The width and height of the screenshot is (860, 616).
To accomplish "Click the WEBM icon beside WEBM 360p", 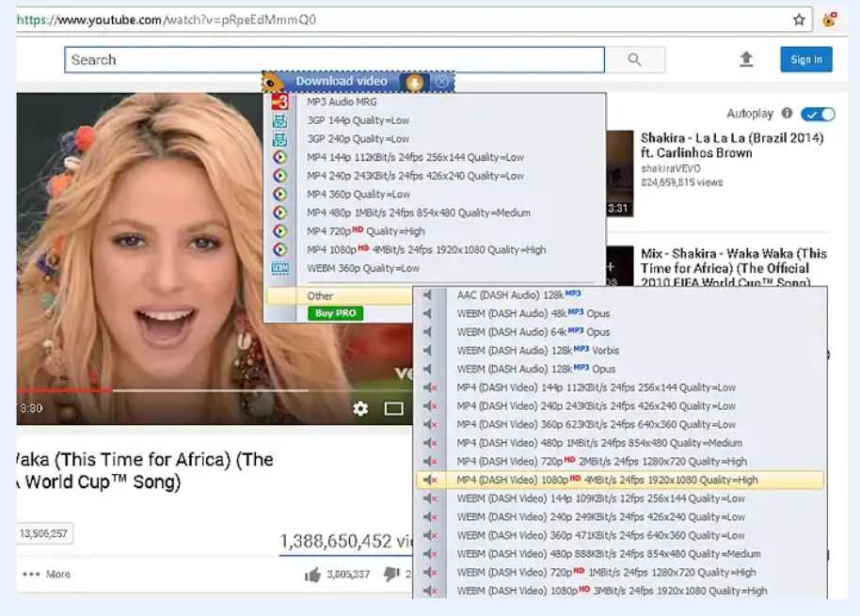I will pos(280,268).
